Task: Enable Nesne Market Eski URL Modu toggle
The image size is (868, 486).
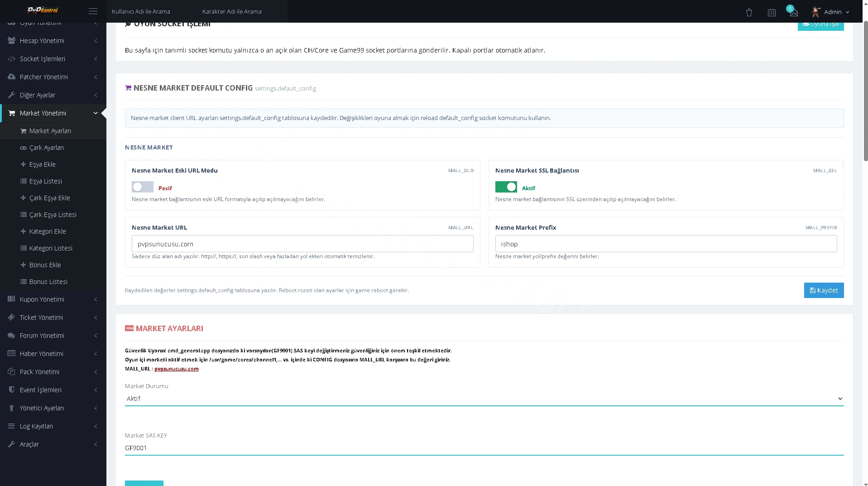Action: pos(143,187)
